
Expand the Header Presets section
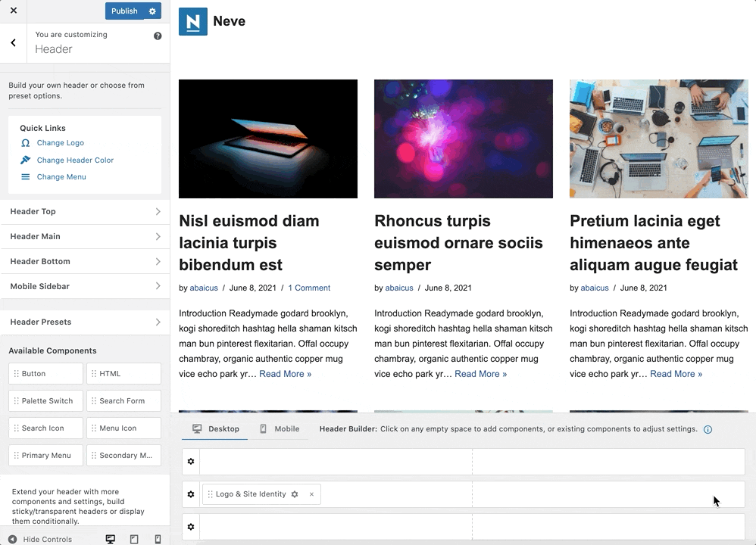click(85, 322)
